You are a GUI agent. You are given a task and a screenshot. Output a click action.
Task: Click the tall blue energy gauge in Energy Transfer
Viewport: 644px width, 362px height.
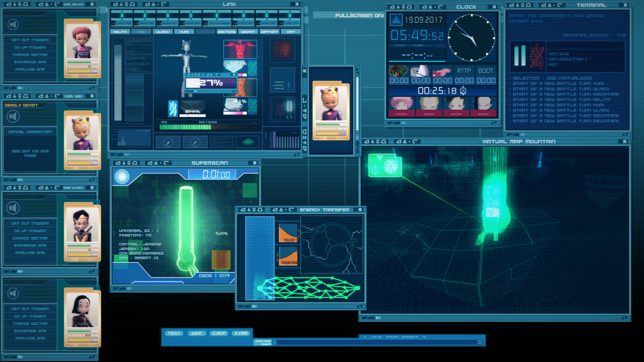click(260, 258)
